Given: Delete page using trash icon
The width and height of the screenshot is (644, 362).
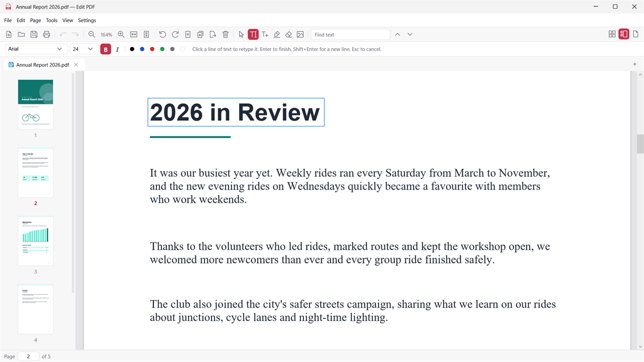Looking at the screenshot, I should point(226,34).
